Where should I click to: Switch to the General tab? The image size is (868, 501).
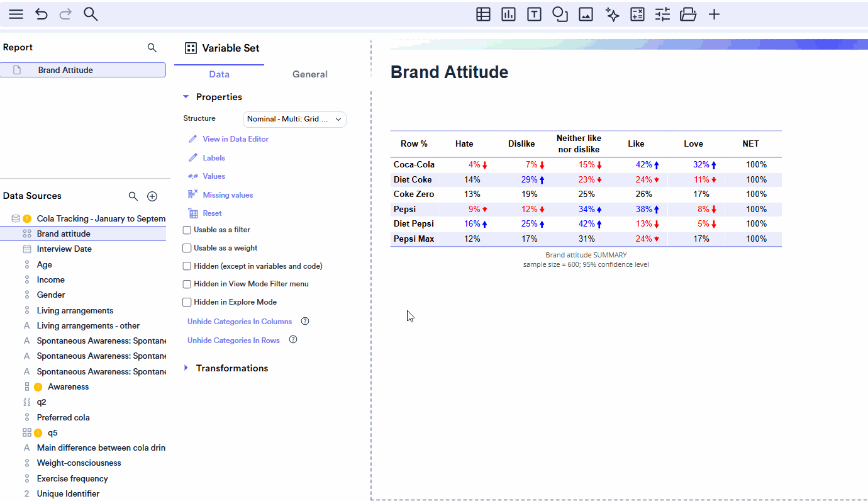[x=309, y=74]
